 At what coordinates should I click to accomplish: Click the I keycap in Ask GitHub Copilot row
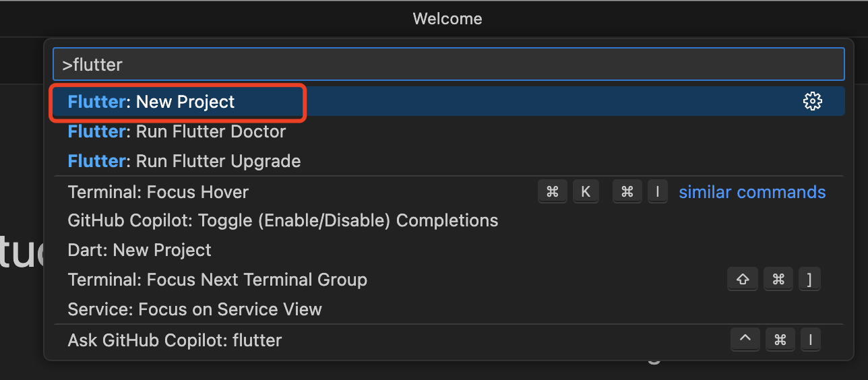point(810,340)
